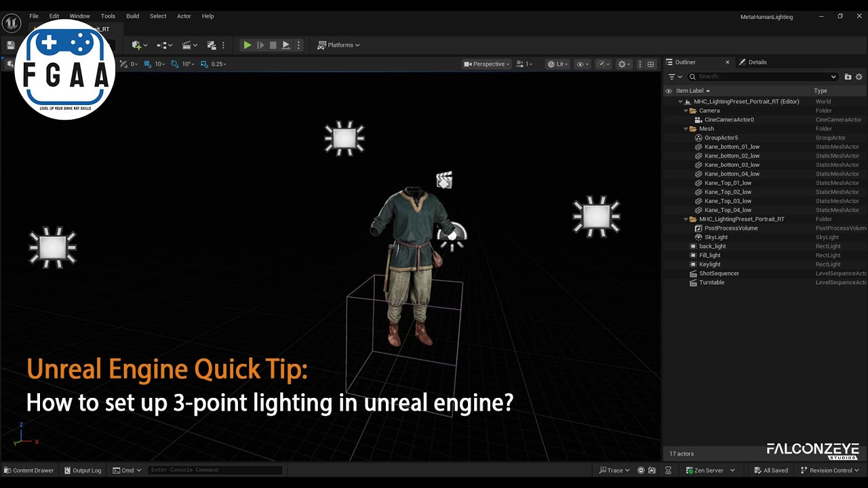Image resolution: width=868 pixels, height=488 pixels.
Task: Open the Build menu
Action: [x=133, y=16]
